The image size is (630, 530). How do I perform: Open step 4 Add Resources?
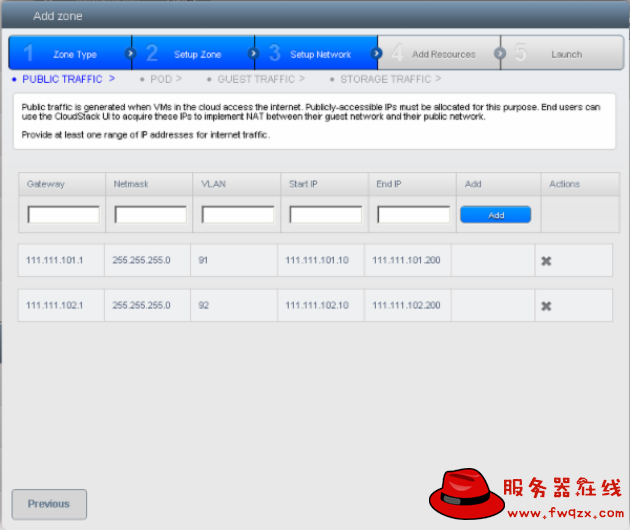pyautogui.click(x=439, y=53)
